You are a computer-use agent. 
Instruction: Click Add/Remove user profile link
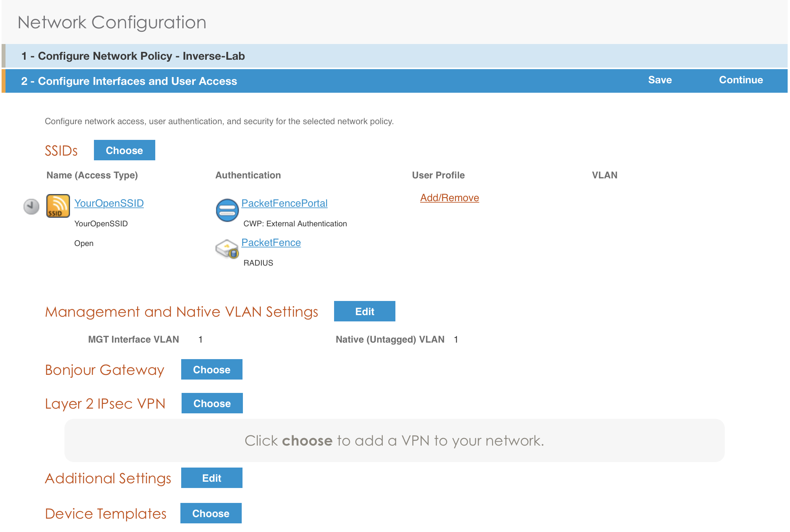click(x=449, y=198)
